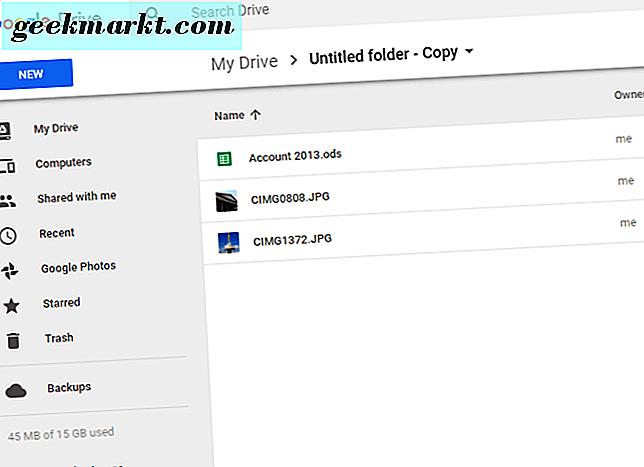The width and height of the screenshot is (644, 467).
Task: Click the My Drive sidebar icon
Action: pos(4,130)
